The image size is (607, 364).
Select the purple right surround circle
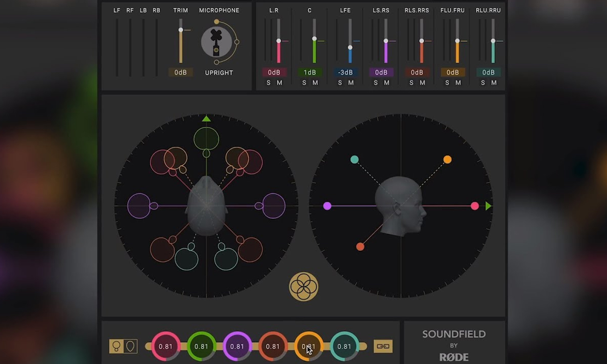tap(274, 206)
